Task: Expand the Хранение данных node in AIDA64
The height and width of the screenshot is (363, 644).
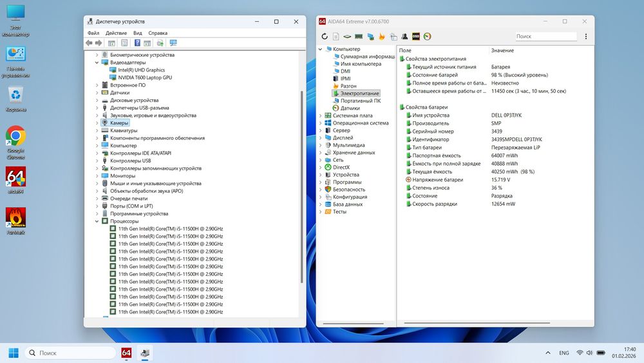Action: coord(320,153)
